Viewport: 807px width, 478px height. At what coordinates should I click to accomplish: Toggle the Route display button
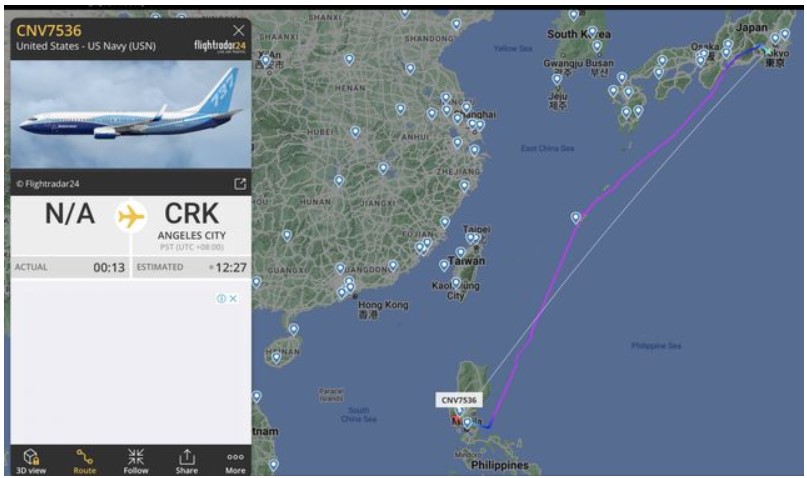[x=84, y=461]
